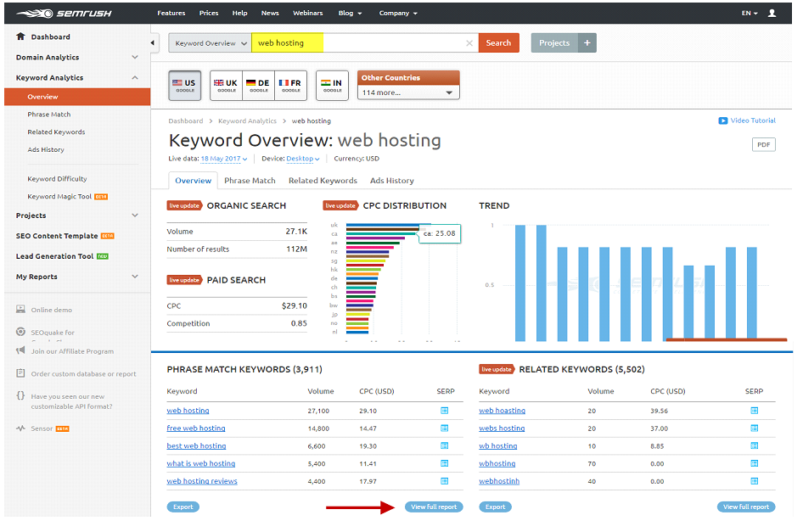Clear the search box with X icon
Image resolution: width=803 pixels, height=532 pixels.
tap(469, 43)
